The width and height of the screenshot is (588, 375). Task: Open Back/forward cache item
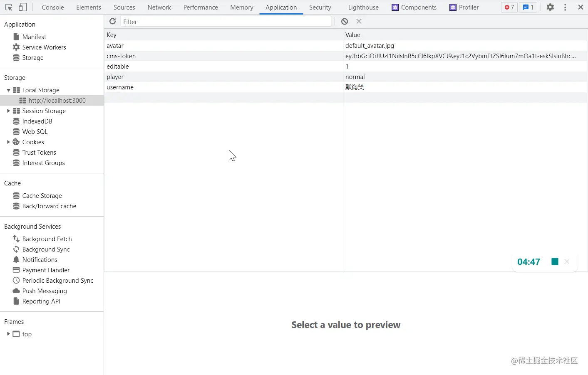point(49,206)
